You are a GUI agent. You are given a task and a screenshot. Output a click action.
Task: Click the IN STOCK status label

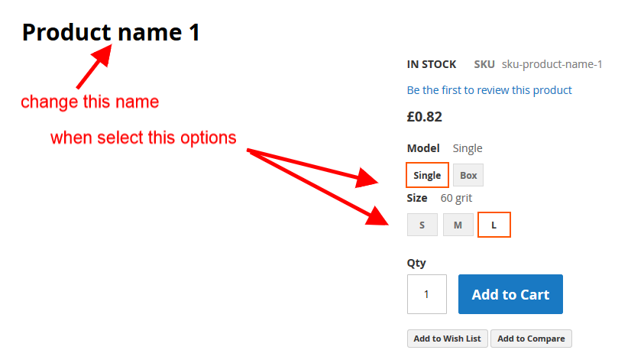pyautogui.click(x=432, y=64)
